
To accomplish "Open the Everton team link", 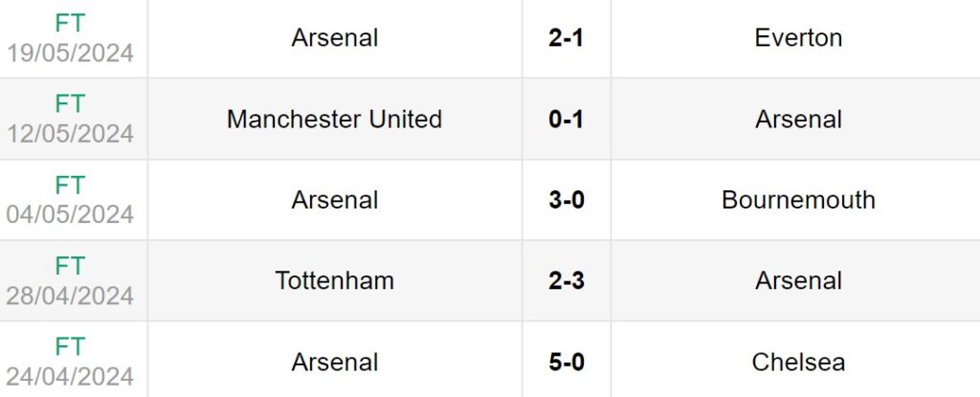I will click(798, 38).
